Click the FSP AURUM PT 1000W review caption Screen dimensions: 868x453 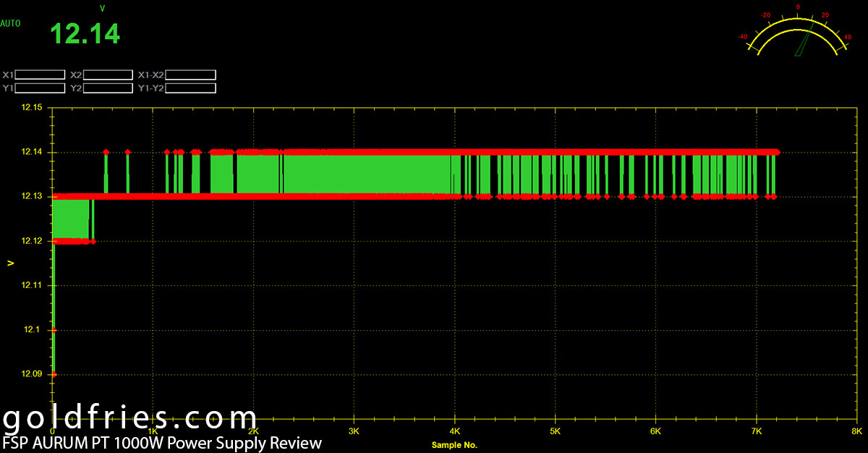click(162, 443)
